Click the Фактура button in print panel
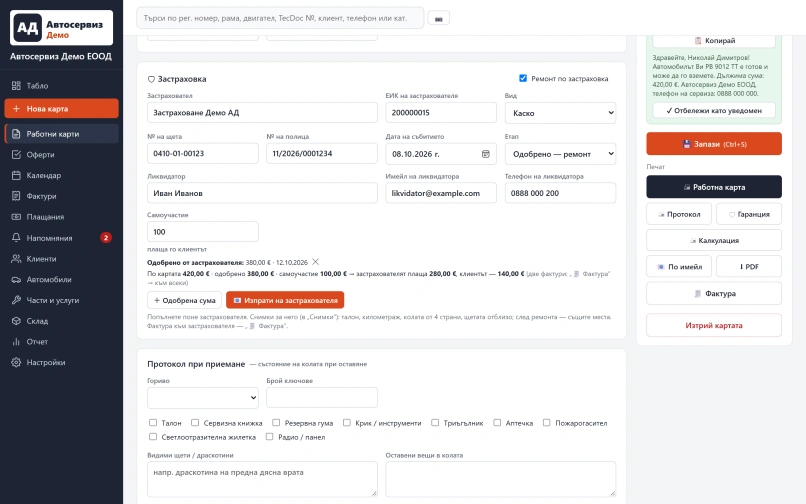 click(x=714, y=294)
